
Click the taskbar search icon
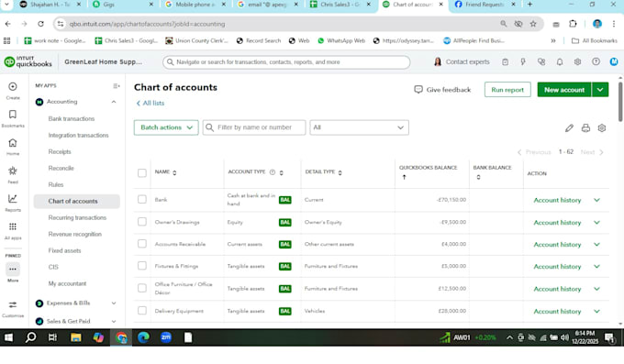(30, 337)
